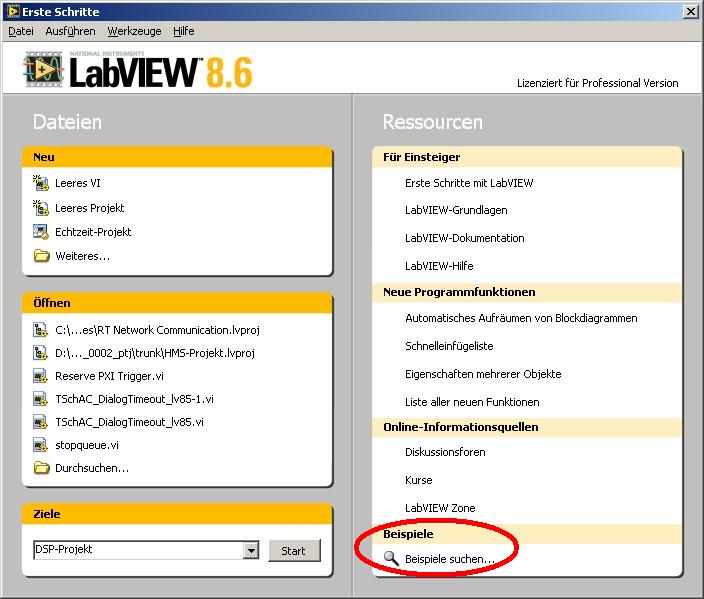Open the Ausführen menu

click(x=70, y=31)
